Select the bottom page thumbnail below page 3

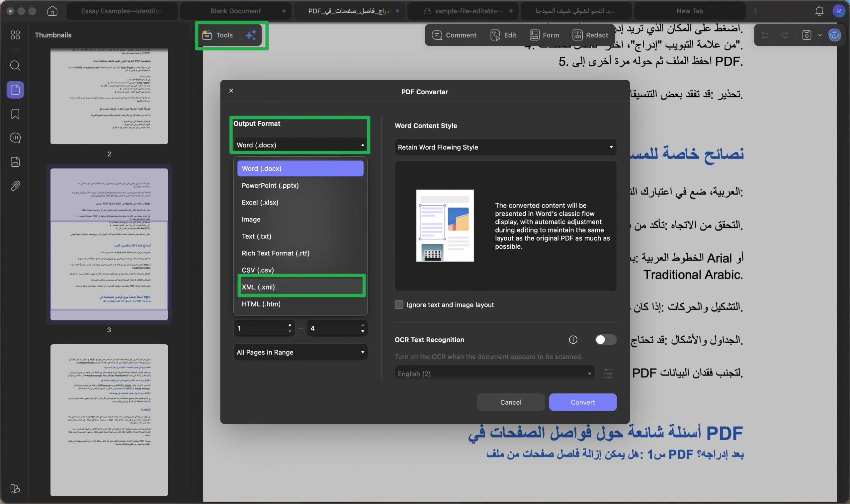click(109, 420)
